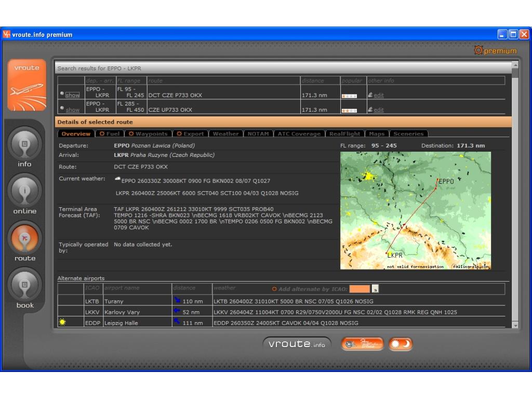Click the LKKV ICAO cell
This screenshot has height=399, width=532.
(92, 312)
